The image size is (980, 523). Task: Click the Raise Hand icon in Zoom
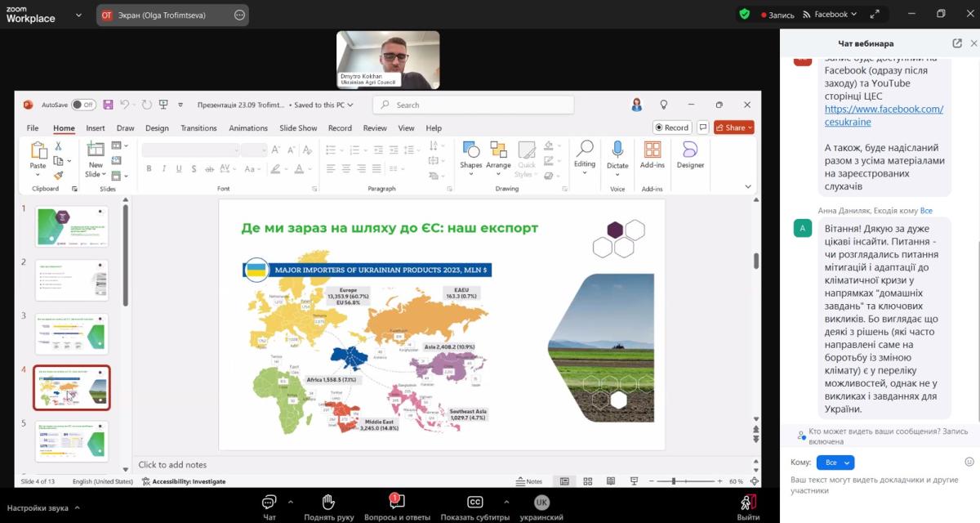point(328,502)
